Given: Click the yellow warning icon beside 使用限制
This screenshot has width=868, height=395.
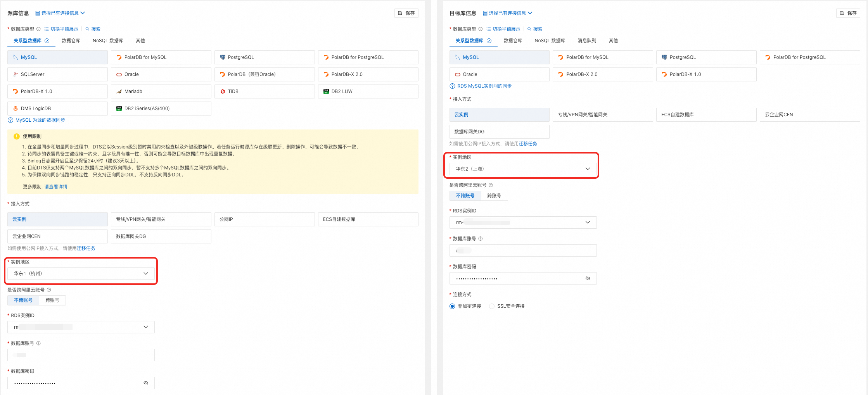Looking at the screenshot, I should click(17, 136).
